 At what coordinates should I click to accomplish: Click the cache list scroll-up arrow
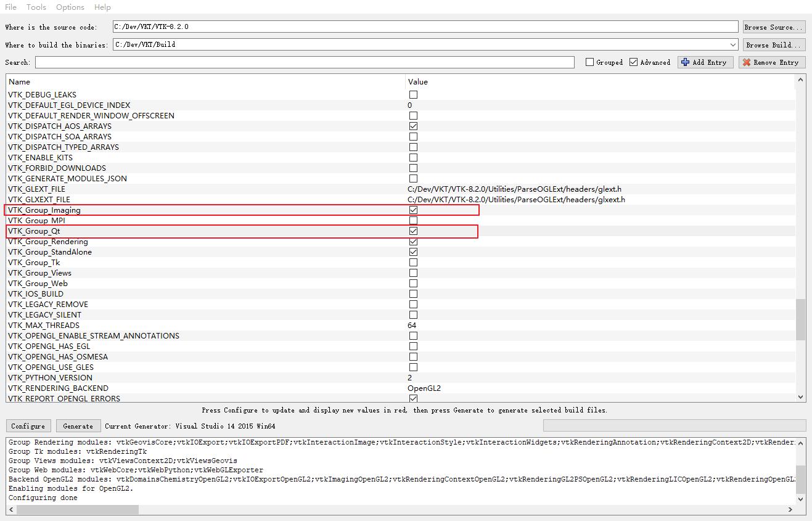coord(801,80)
